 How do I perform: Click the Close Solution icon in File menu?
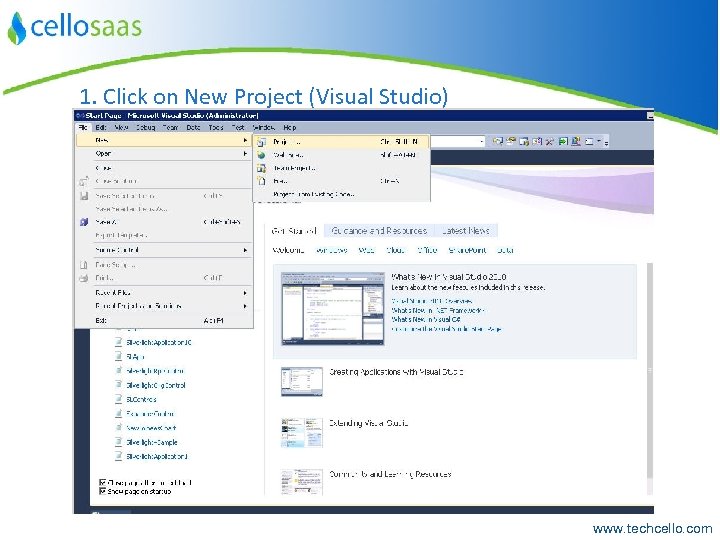(84, 181)
